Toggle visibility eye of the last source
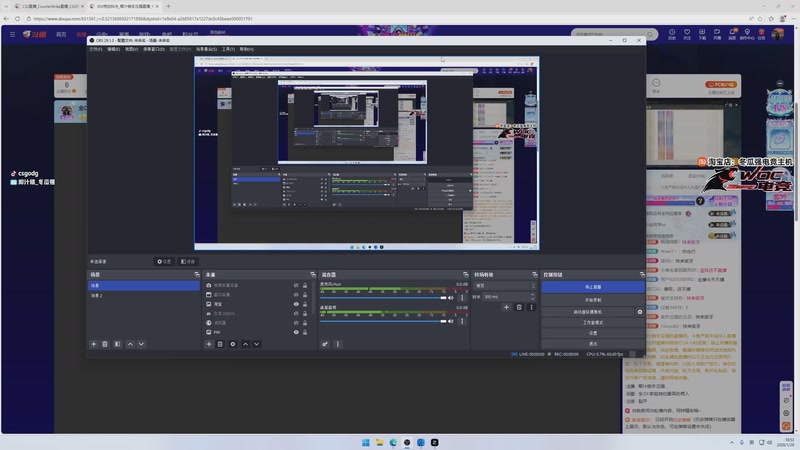This screenshot has height=450, width=800. click(x=295, y=332)
